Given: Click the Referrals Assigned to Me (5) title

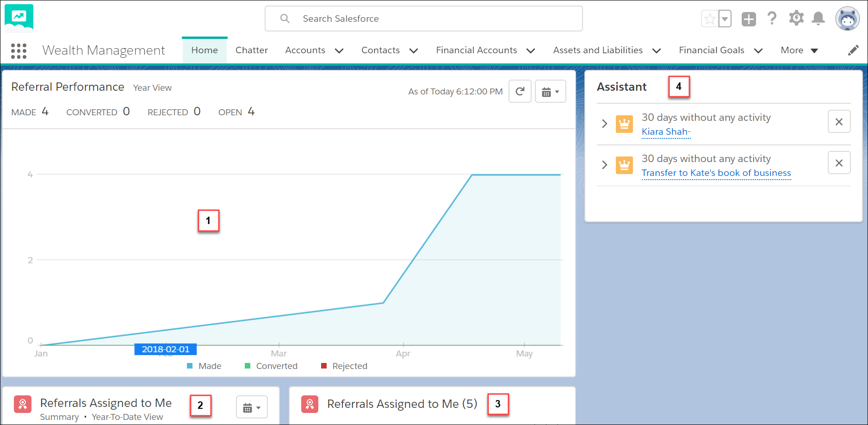Looking at the screenshot, I should coord(402,404).
